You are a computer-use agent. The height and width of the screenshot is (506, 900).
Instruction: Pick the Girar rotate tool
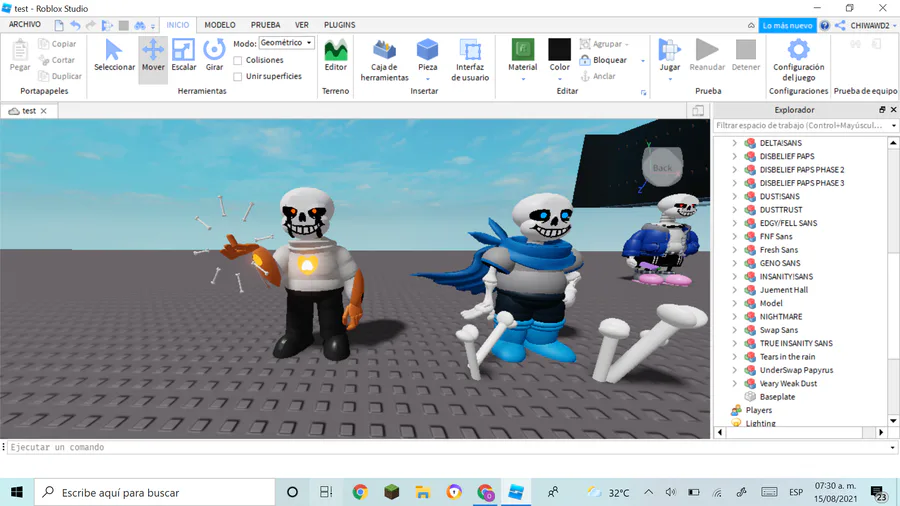[x=214, y=56]
